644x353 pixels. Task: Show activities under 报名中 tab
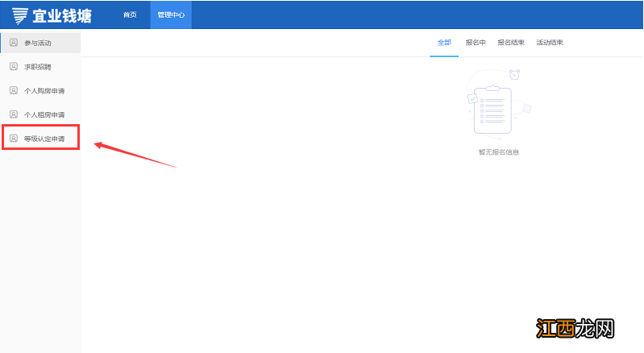[x=476, y=43]
